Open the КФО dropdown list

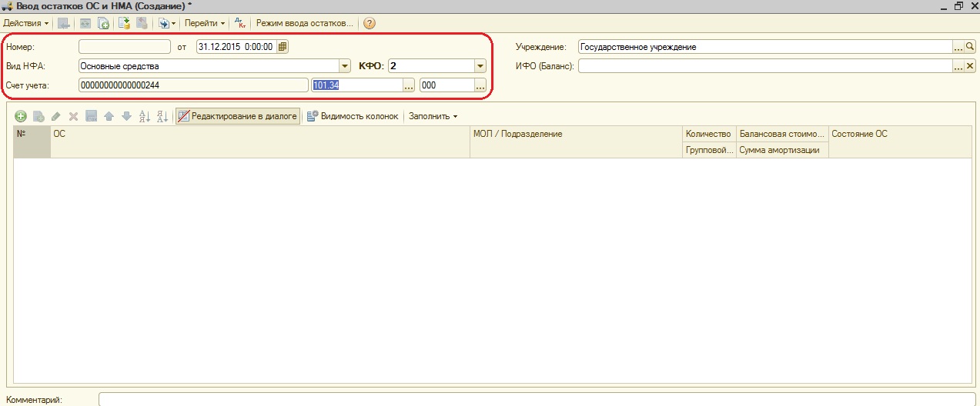click(x=480, y=66)
